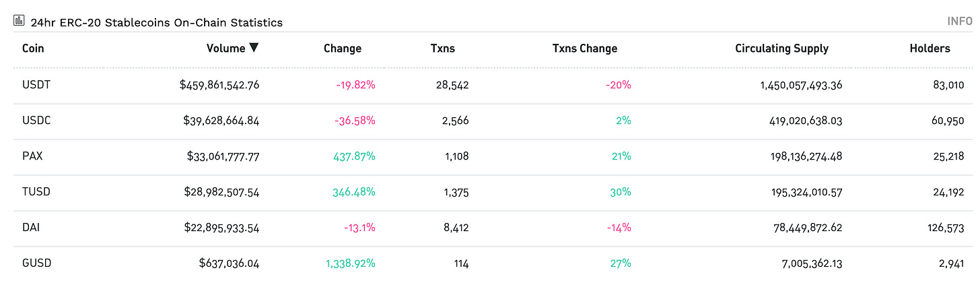Click the chart icon beside the table title
The width and height of the screenshot is (980, 289).
tap(20, 22)
